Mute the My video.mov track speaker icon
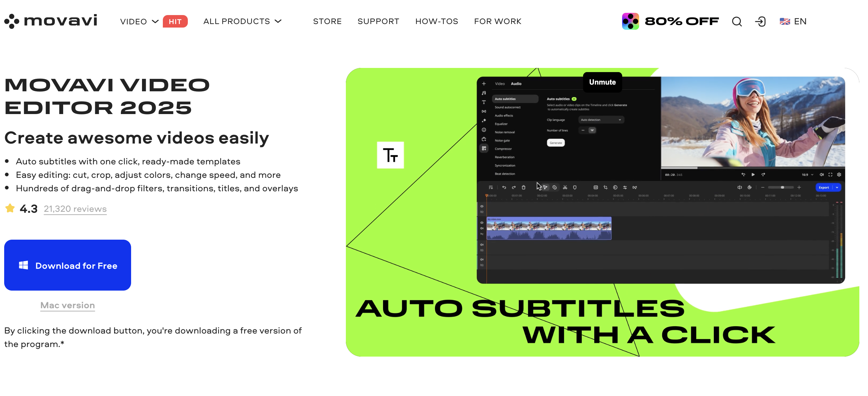Screen dimensions: 868x396 (482, 229)
